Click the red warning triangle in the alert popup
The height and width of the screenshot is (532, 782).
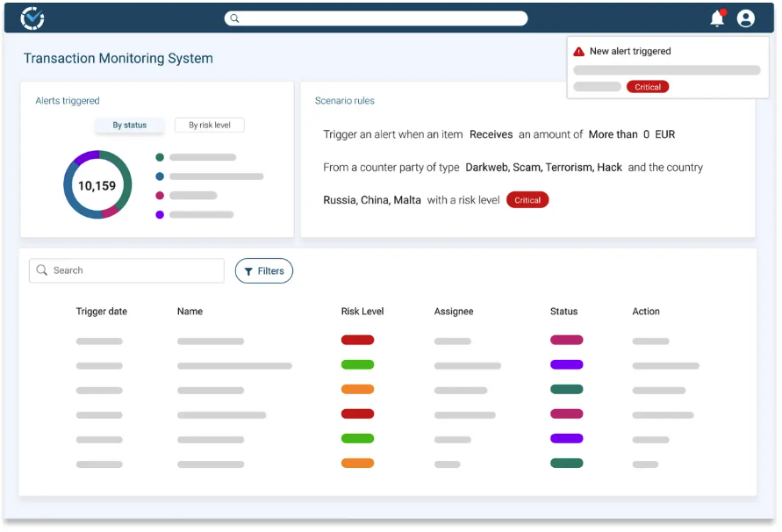(578, 51)
